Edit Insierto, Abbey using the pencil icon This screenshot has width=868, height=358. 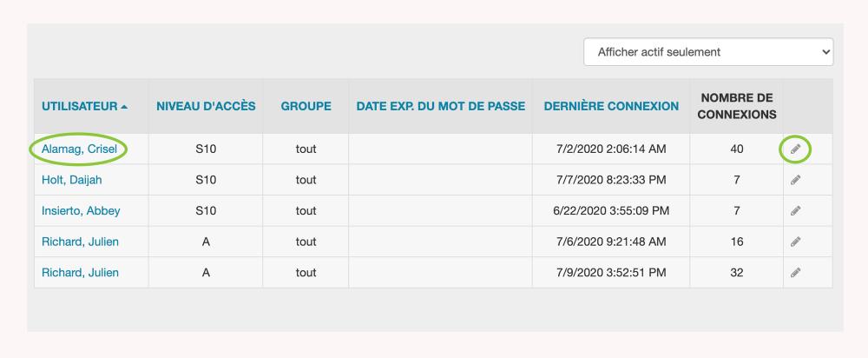coord(795,211)
